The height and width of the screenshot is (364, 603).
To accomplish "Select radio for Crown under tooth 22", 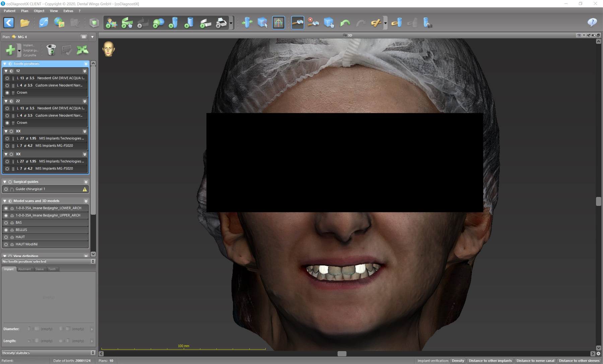I will point(7,123).
